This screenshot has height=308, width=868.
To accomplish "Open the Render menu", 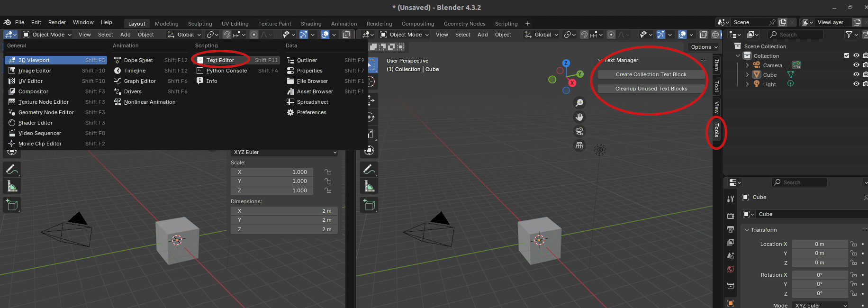I will (x=57, y=22).
